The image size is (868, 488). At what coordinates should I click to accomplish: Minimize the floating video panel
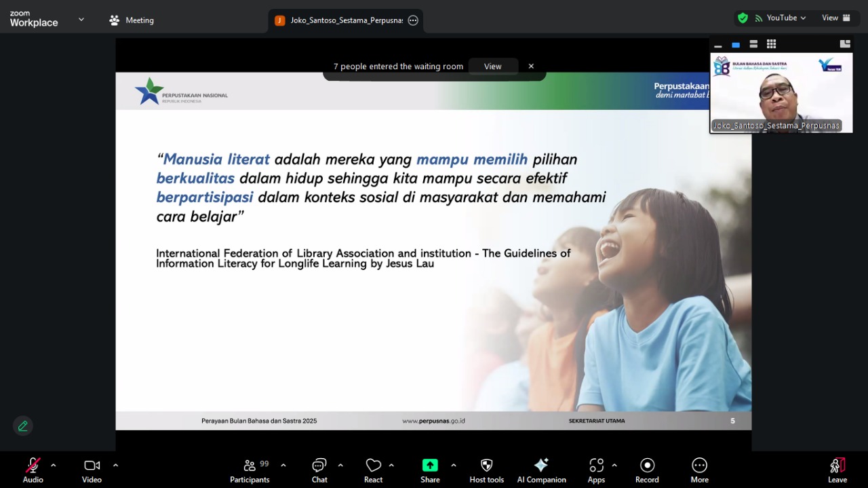[717, 44]
